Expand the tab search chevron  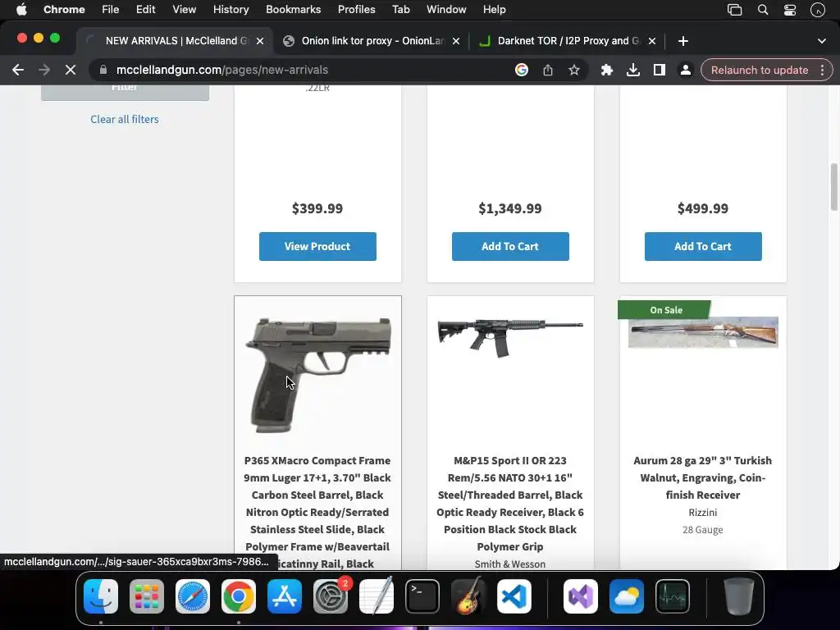coord(821,41)
